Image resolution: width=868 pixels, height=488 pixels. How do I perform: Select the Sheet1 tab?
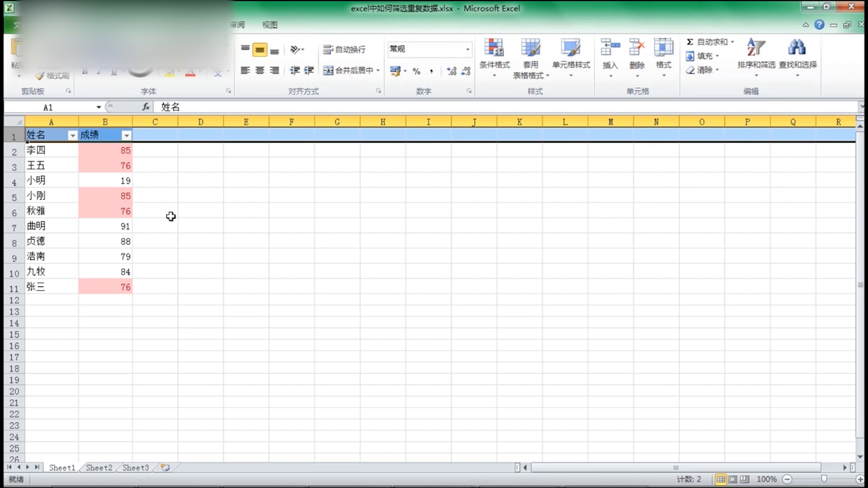click(62, 468)
